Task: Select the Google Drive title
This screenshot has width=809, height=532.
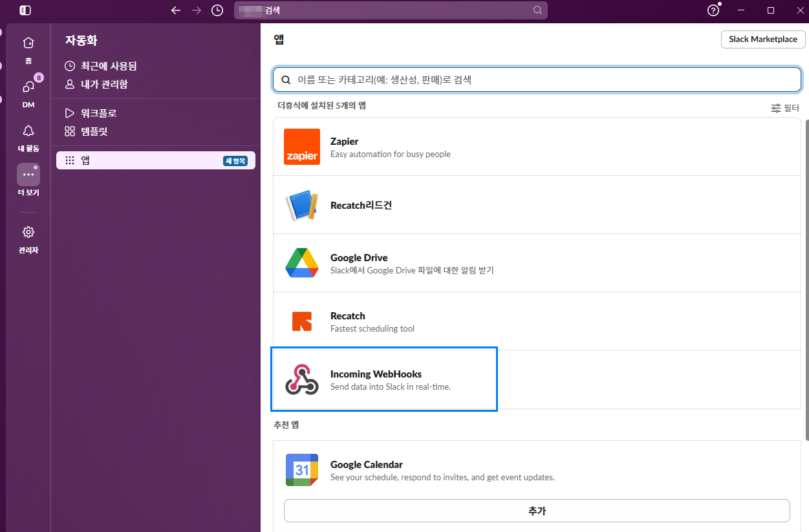Action: click(x=359, y=257)
